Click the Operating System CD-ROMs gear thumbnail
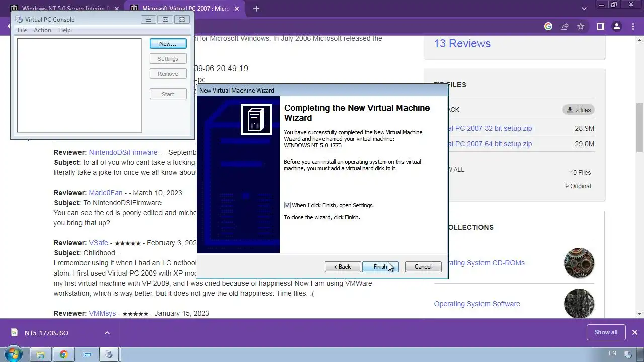The image size is (644, 362). (579, 263)
